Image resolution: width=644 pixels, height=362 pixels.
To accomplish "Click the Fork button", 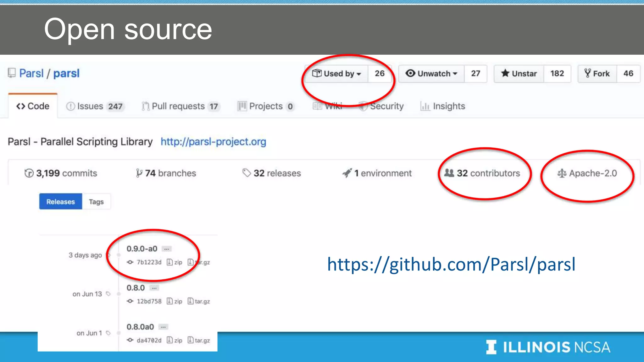I will coord(597,74).
